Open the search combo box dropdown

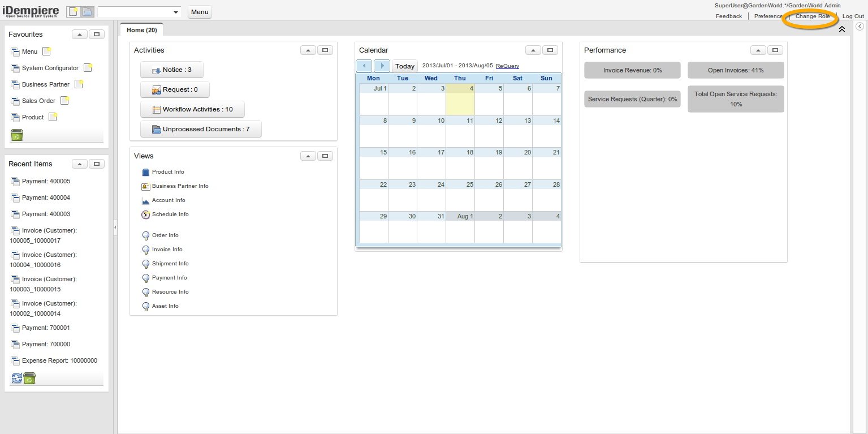pos(176,12)
